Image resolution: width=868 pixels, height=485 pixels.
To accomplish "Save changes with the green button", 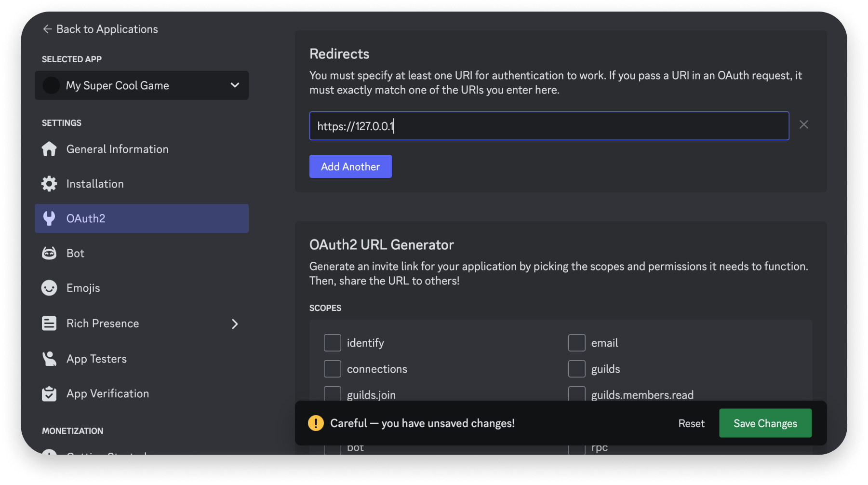I will 765,423.
